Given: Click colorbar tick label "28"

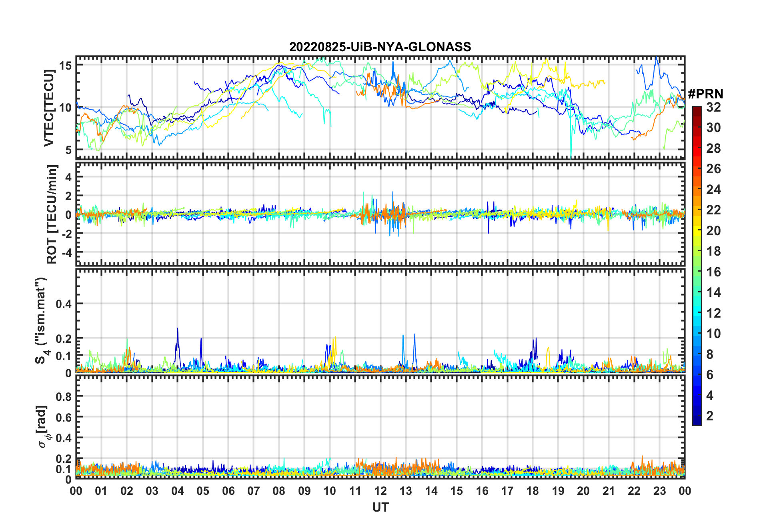Looking at the screenshot, I should tap(714, 148).
